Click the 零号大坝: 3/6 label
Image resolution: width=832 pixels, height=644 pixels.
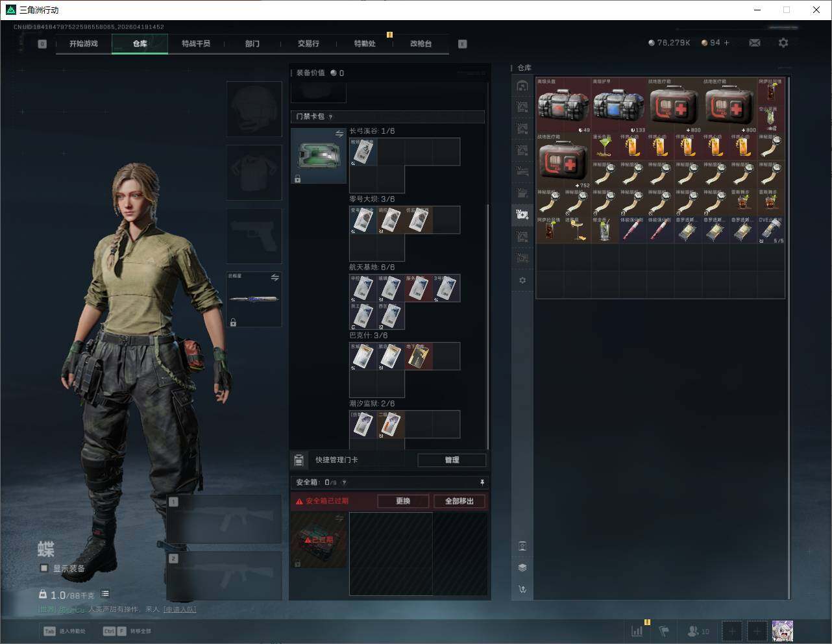(372, 199)
